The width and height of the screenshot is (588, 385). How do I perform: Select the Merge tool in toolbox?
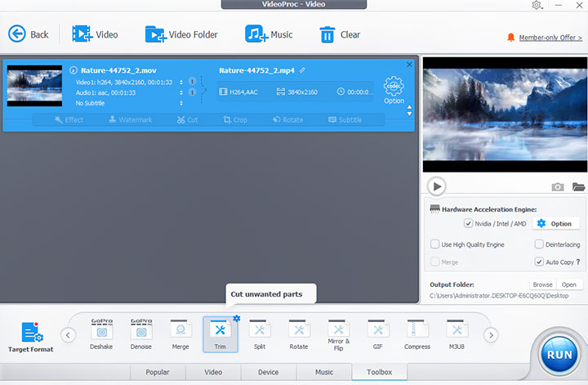point(180,334)
